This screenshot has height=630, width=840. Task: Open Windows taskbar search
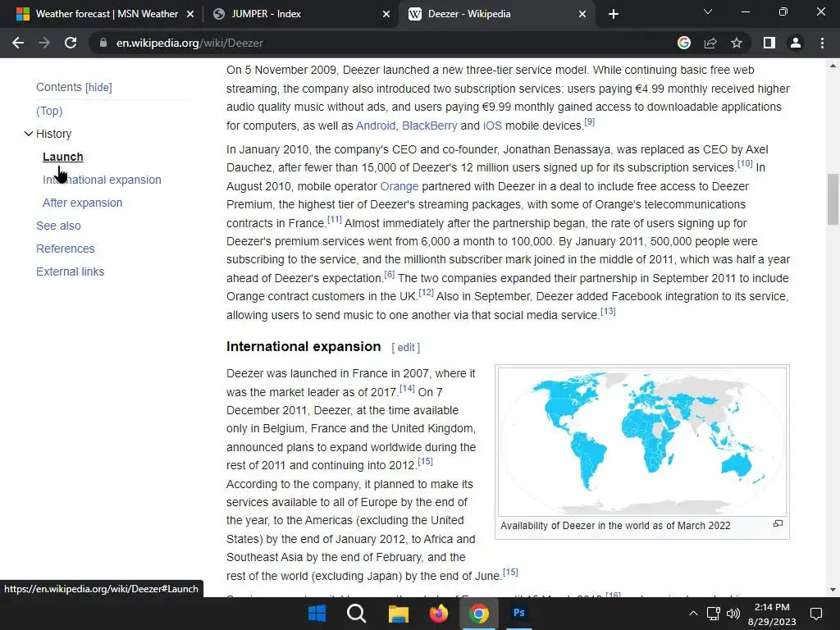pyautogui.click(x=356, y=614)
